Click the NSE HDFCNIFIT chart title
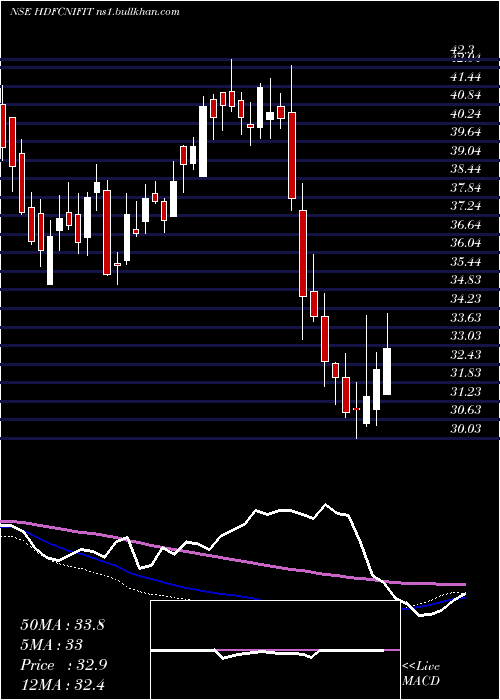The image size is (500, 700). click(x=95, y=12)
